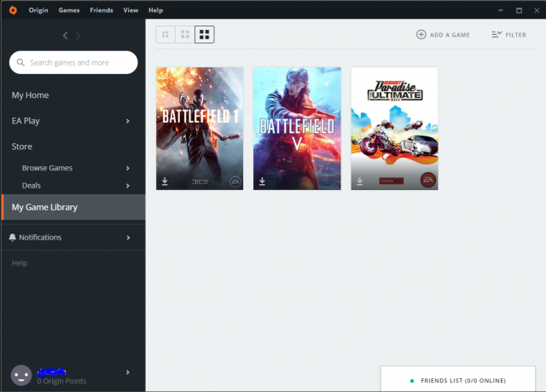Switch to small grid view

pos(165,34)
